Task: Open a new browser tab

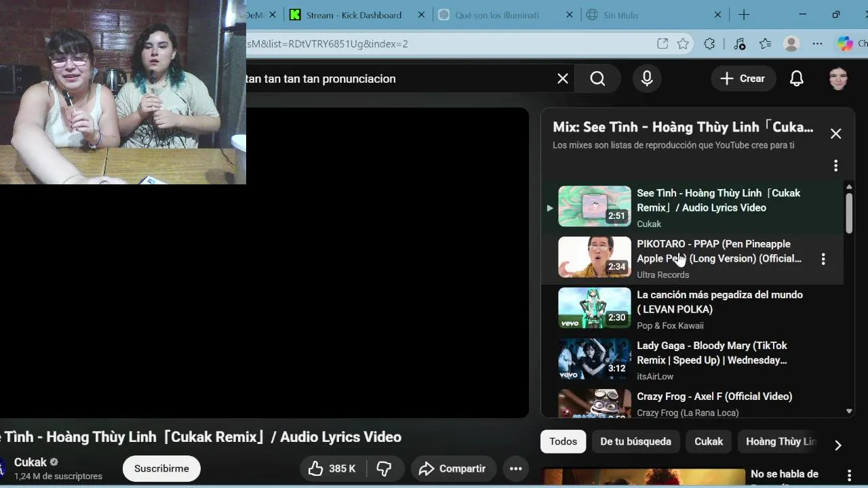Action: pyautogui.click(x=744, y=15)
